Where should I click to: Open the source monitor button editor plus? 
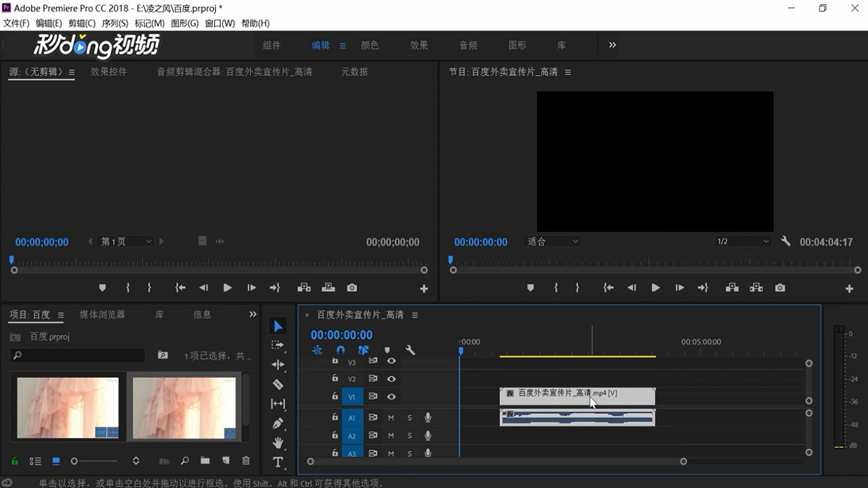[x=424, y=289]
